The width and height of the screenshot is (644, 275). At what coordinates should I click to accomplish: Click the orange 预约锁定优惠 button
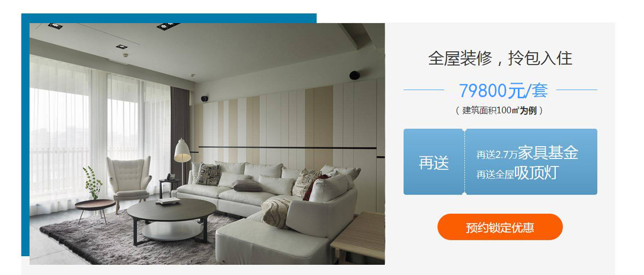tap(500, 227)
